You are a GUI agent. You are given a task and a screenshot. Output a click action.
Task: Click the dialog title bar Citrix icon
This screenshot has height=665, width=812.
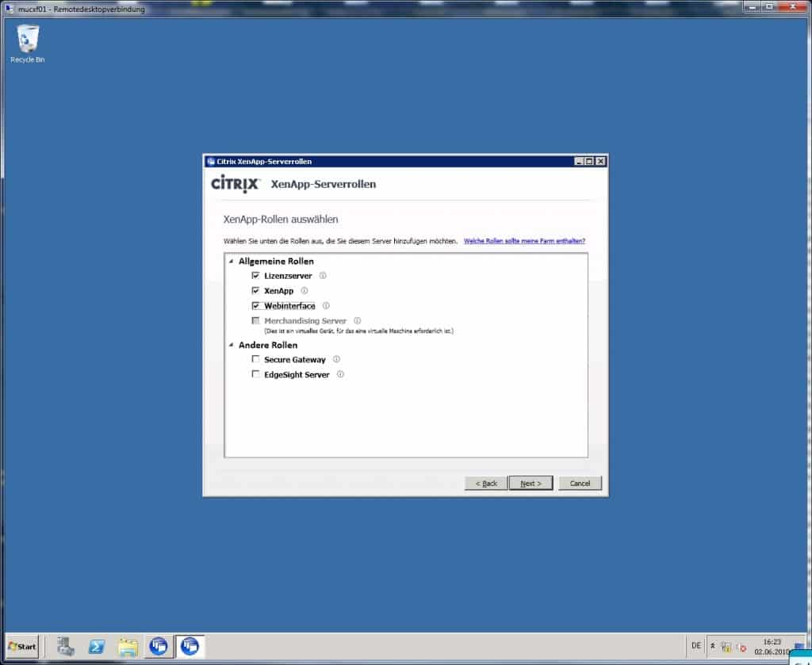tap(211, 162)
